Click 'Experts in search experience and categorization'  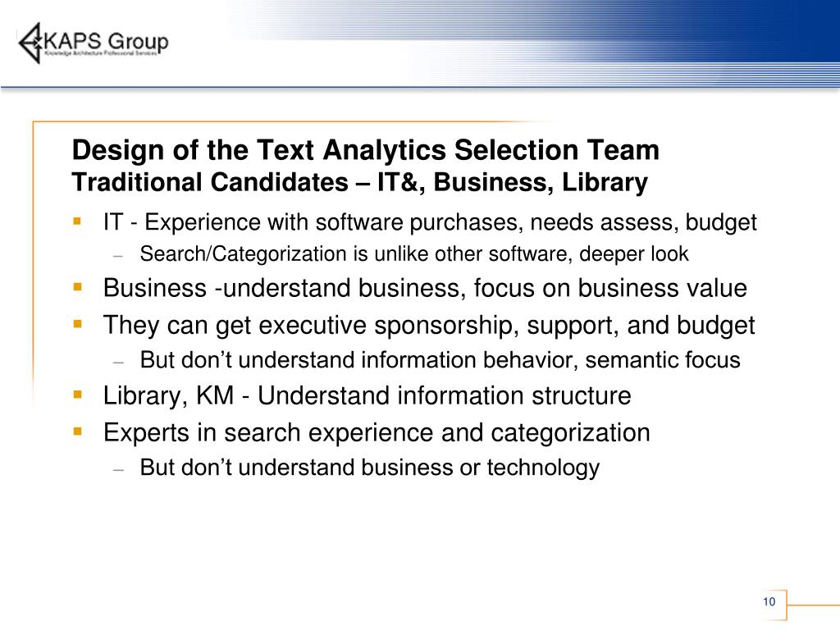pos(377,433)
